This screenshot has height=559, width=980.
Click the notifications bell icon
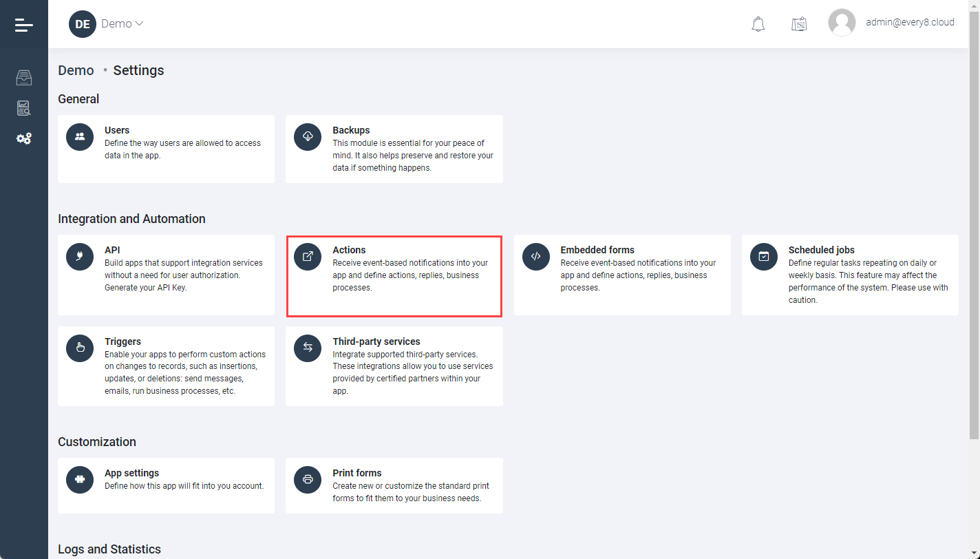point(758,24)
